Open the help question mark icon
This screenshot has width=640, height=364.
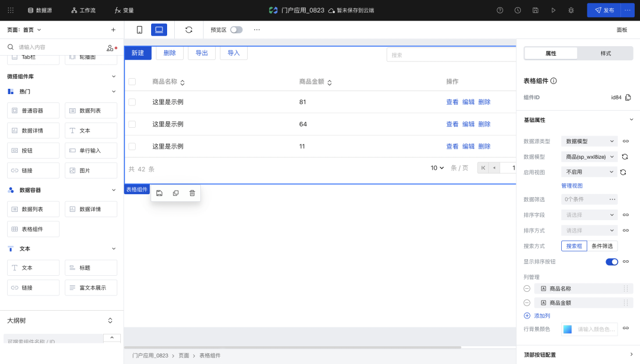point(500,10)
